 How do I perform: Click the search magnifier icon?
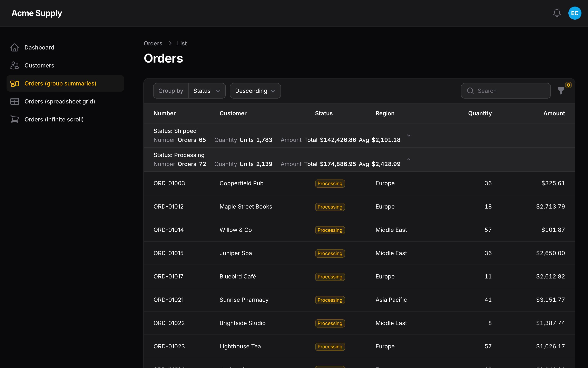(x=470, y=91)
